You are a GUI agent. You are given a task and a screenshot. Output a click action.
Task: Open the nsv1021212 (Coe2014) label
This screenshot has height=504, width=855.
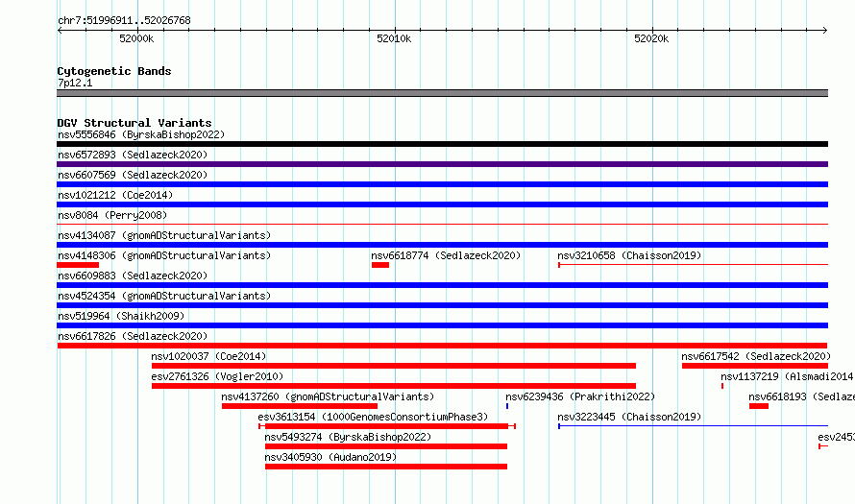(x=115, y=195)
